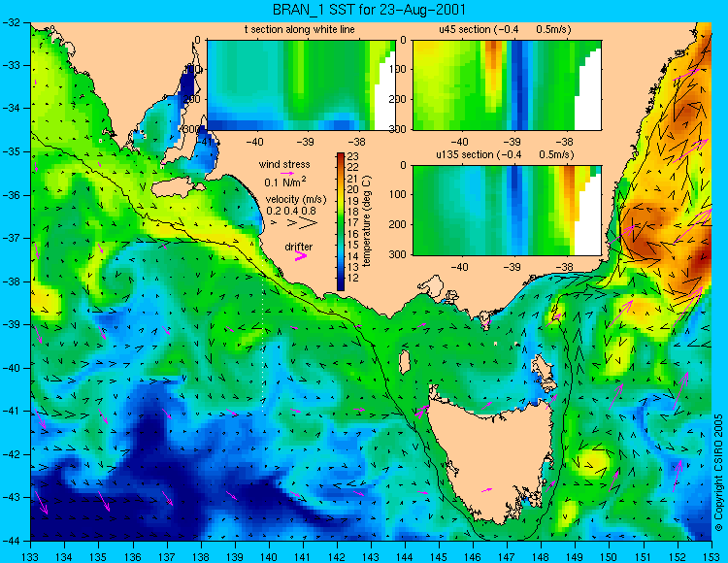Click the -32 latitude label
The height and width of the screenshot is (563, 728).
pos(11,22)
